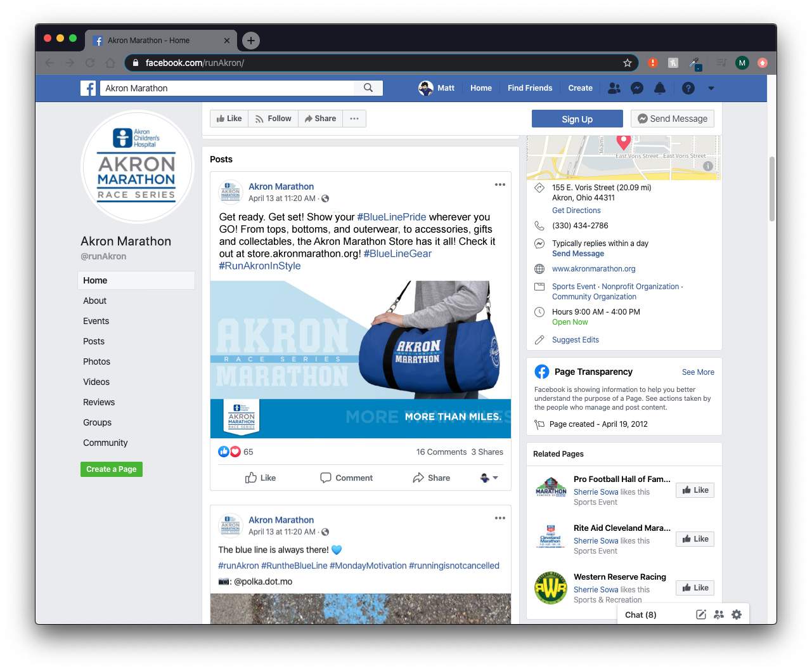Click the Sign Up button
Image resolution: width=812 pixels, height=671 pixels.
[x=577, y=119]
